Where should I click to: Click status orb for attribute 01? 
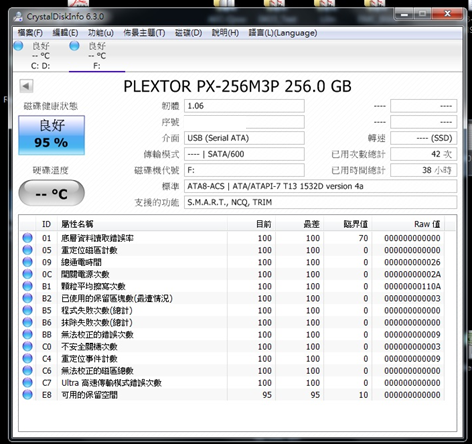27,238
